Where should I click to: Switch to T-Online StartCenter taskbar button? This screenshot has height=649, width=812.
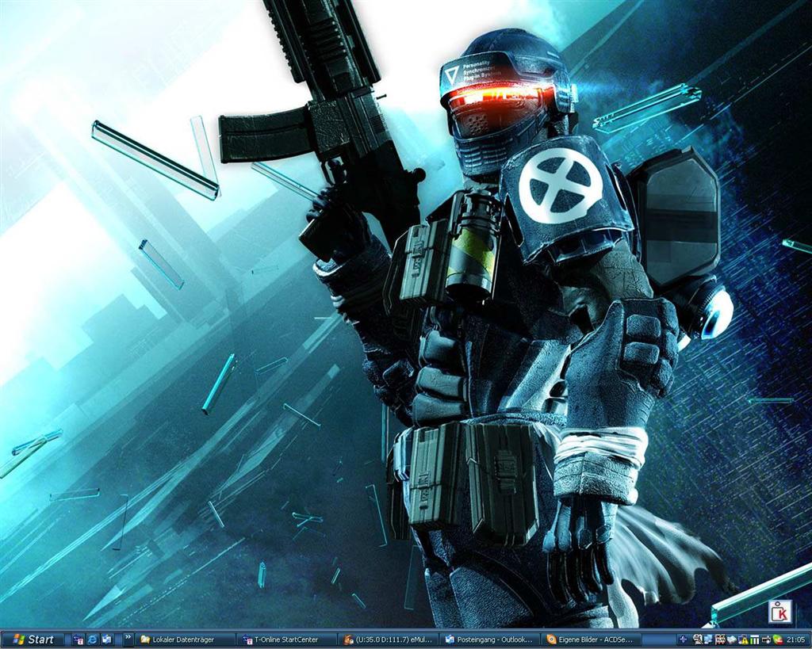(288, 640)
